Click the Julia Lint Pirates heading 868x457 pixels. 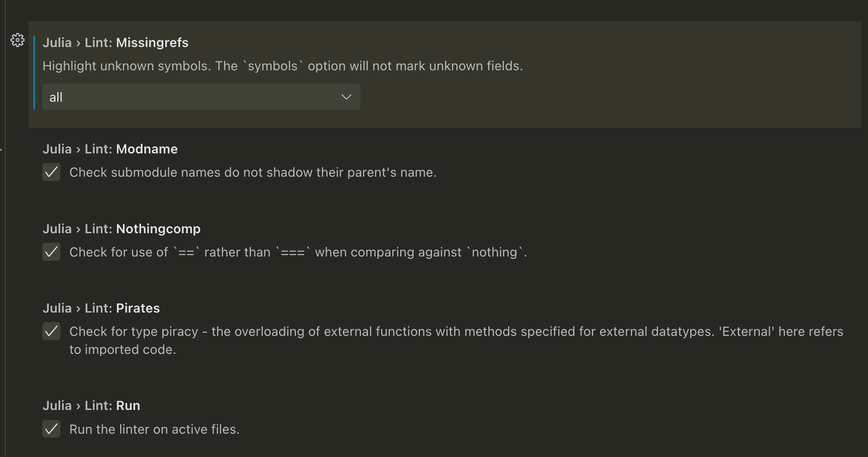click(x=101, y=308)
